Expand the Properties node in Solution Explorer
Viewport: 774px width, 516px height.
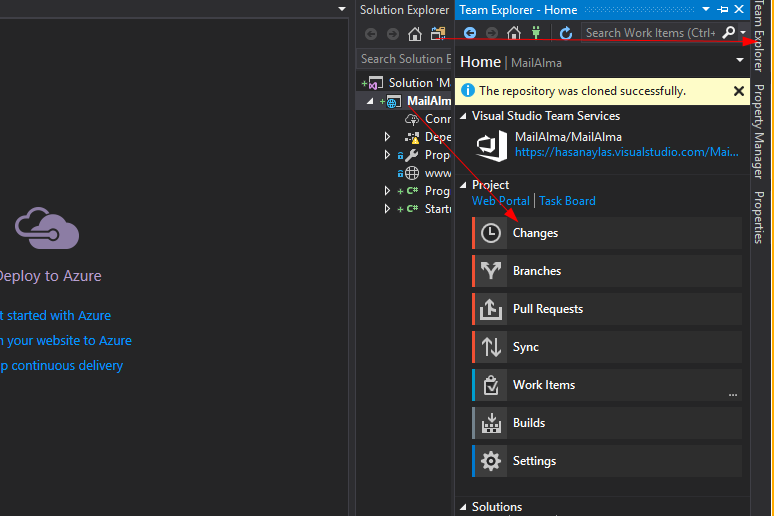click(387, 155)
